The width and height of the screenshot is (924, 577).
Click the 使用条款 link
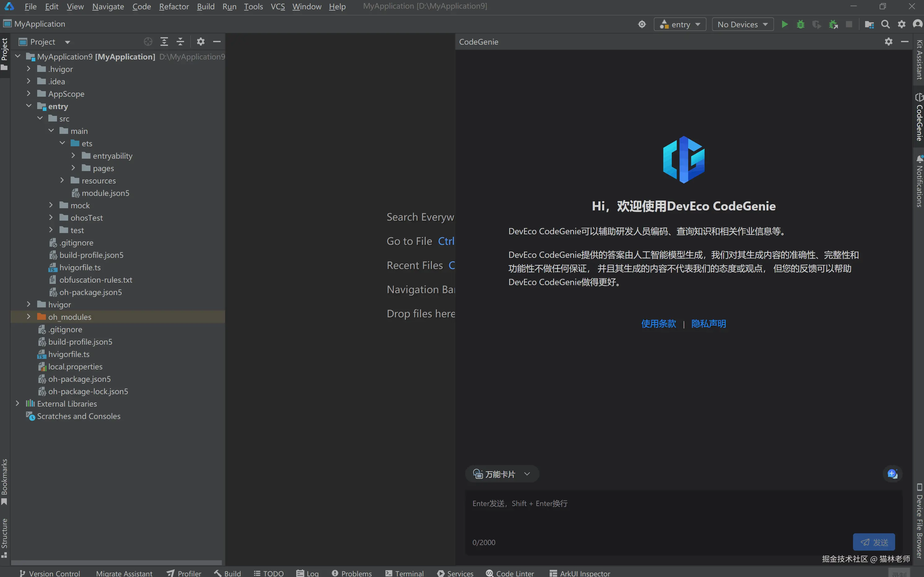click(x=658, y=324)
